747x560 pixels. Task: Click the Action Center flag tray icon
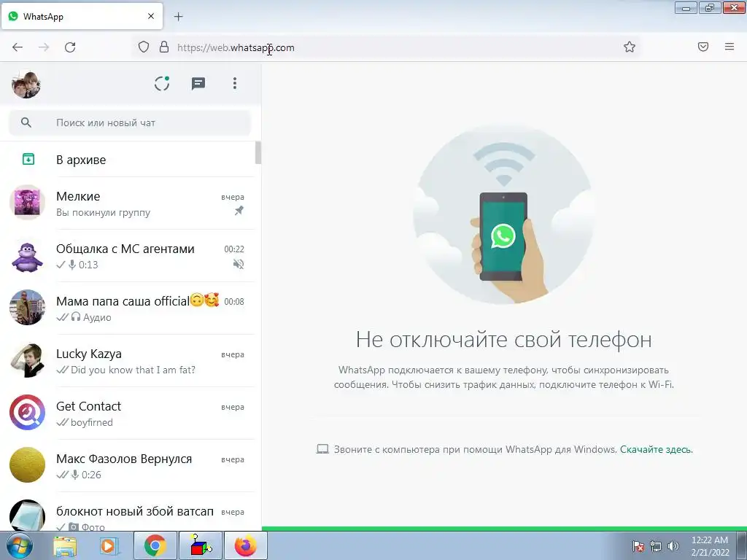638,546
